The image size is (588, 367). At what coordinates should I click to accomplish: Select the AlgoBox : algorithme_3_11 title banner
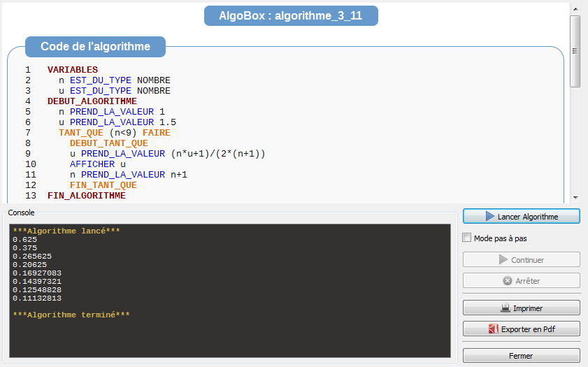(291, 16)
